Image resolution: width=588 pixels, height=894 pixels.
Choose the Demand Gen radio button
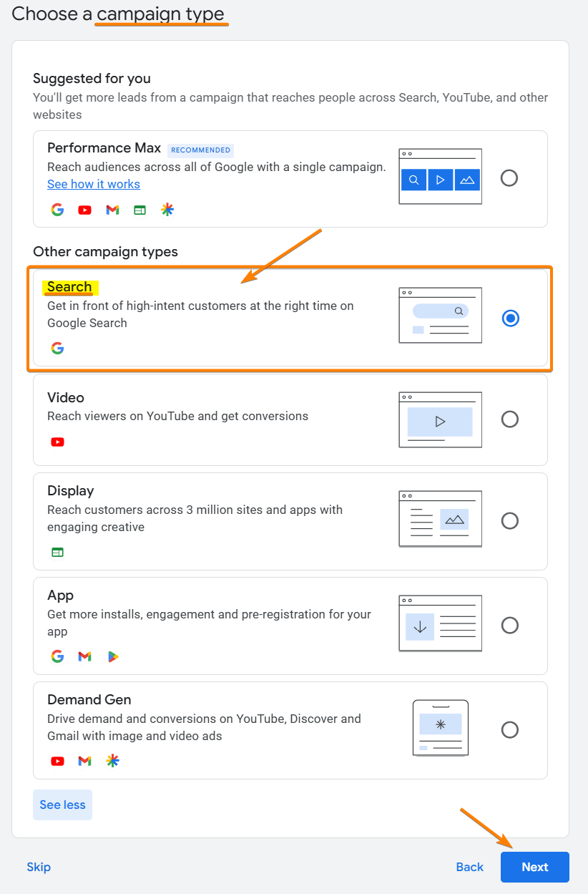click(x=509, y=729)
